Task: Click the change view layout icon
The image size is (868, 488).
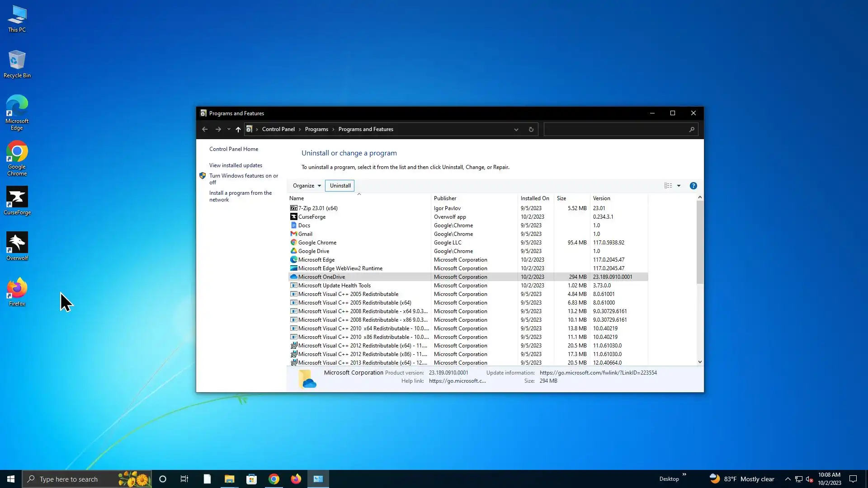Action: click(668, 186)
